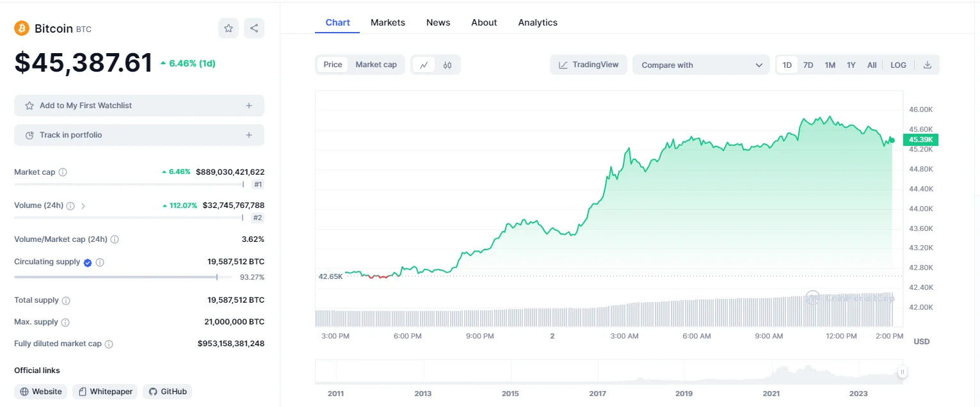Click the USD currency label under the chart
The height and width of the screenshot is (407, 980).
[x=922, y=342]
